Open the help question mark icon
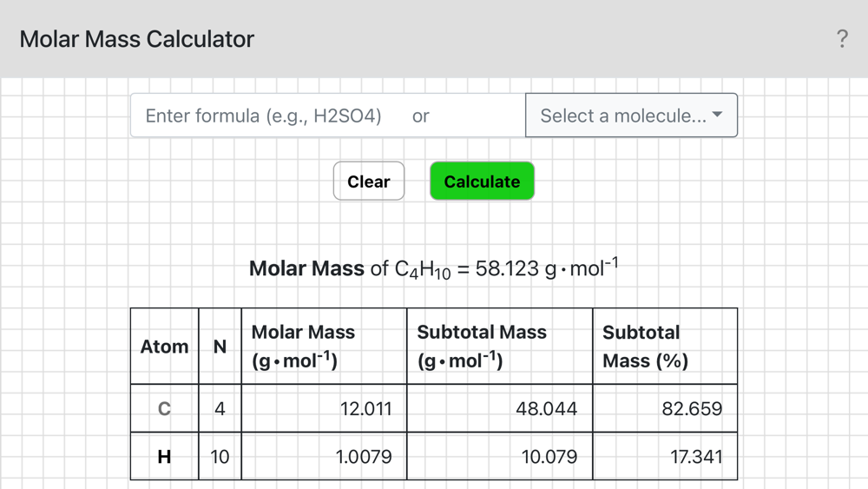The image size is (868, 489). click(x=842, y=39)
